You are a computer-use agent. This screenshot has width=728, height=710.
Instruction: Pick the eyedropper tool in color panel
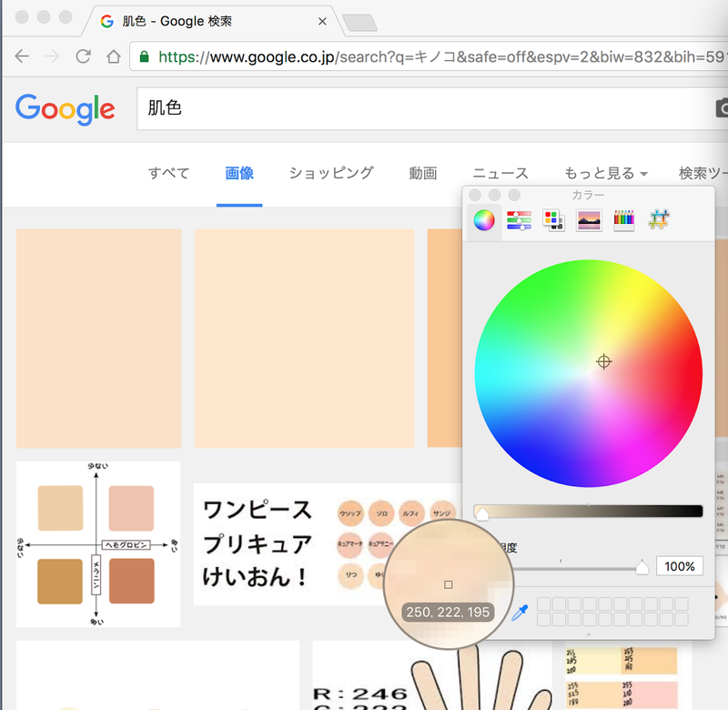pyautogui.click(x=519, y=614)
